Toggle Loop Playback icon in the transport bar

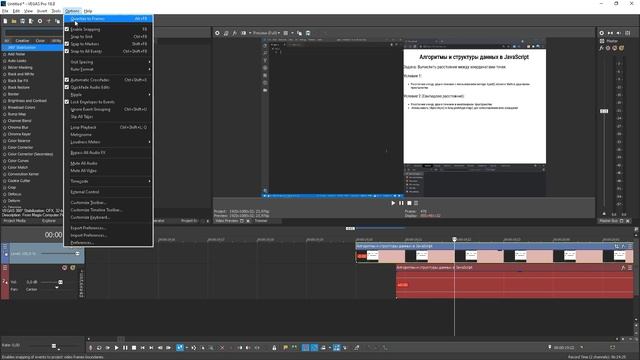click(x=99, y=348)
